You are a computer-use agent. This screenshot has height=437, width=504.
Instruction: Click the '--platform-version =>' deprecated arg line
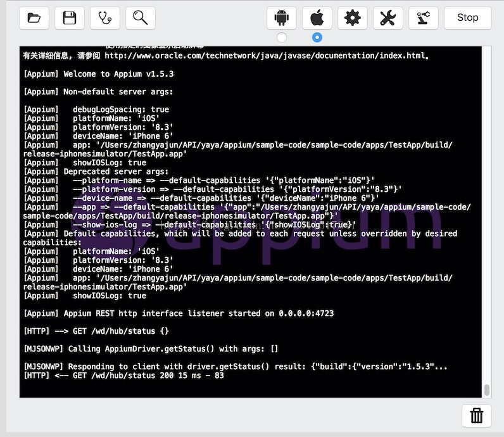(x=213, y=189)
